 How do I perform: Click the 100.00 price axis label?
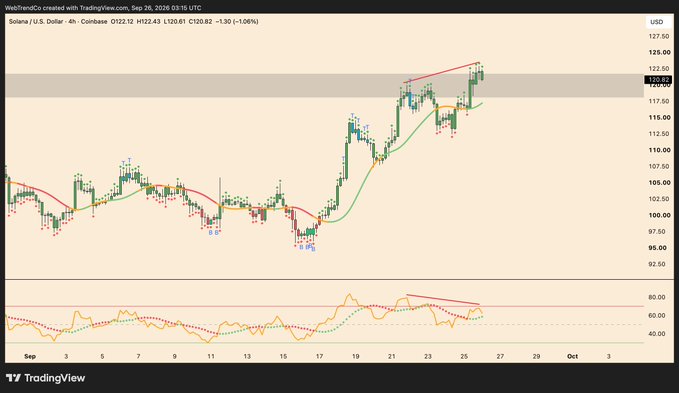(659, 215)
